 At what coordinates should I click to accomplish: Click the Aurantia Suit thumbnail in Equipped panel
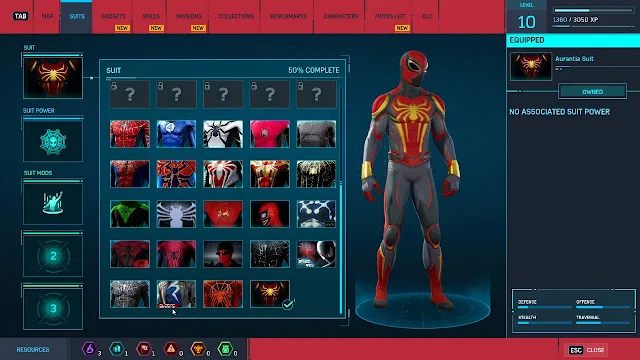pos(531,66)
